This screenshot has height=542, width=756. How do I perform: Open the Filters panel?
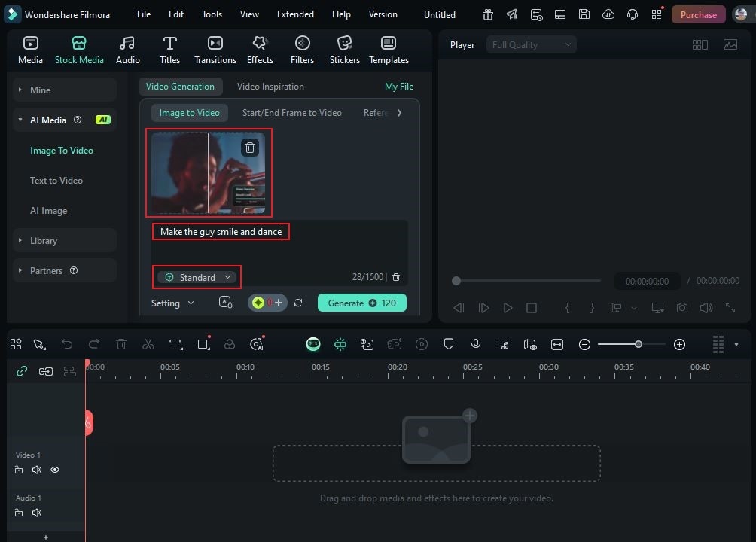(302, 50)
